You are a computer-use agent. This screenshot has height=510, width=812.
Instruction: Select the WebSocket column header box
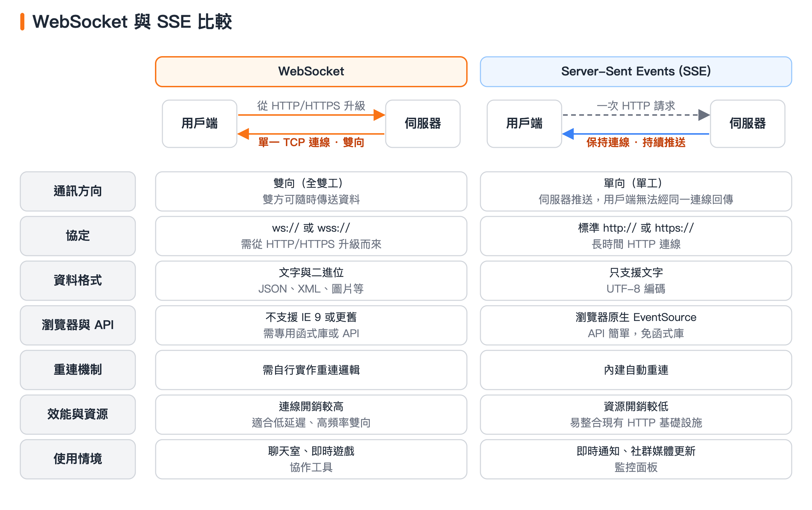pyautogui.click(x=311, y=72)
